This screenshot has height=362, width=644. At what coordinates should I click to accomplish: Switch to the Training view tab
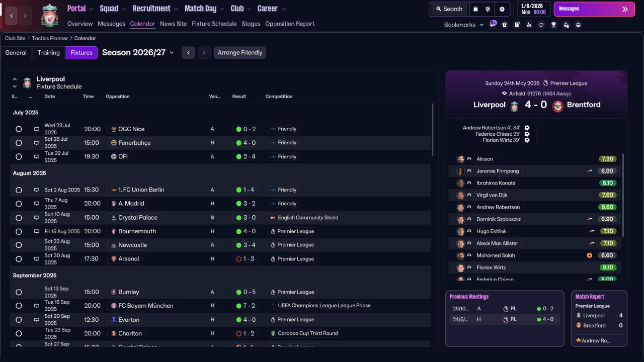tap(49, 53)
